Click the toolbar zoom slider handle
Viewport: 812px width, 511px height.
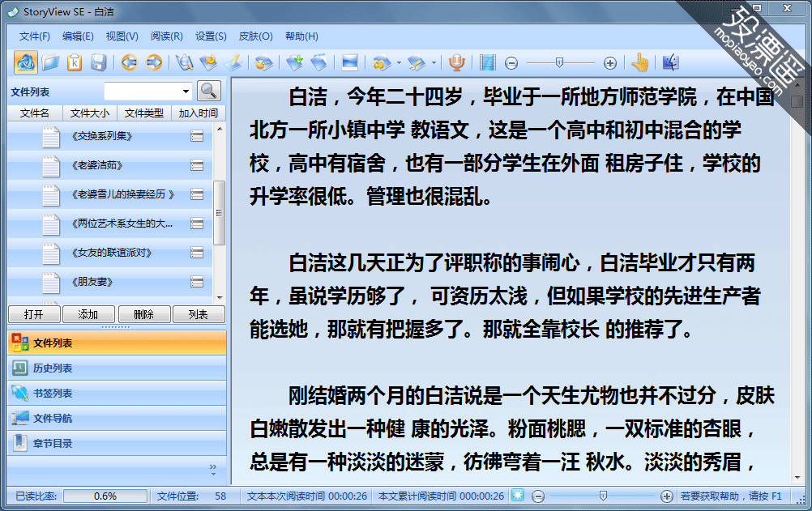(x=559, y=62)
